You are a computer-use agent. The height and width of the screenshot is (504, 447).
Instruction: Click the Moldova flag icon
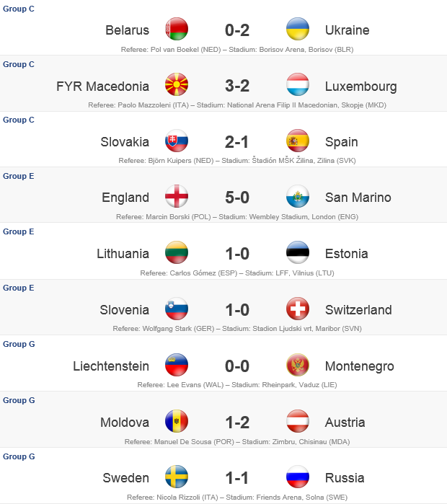[177, 421]
